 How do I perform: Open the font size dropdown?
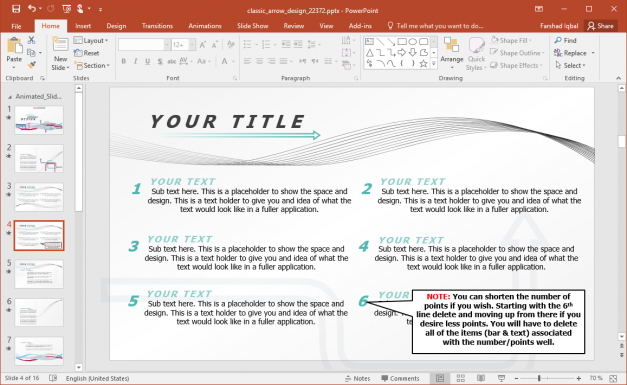tap(192, 44)
